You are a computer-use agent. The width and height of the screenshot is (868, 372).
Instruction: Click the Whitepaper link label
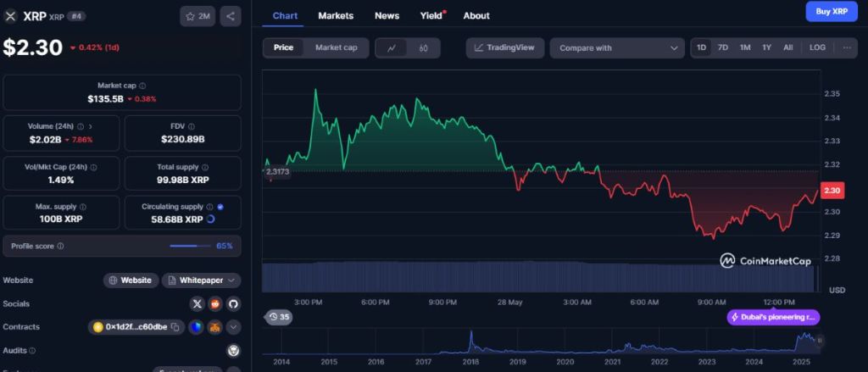pos(201,280)
